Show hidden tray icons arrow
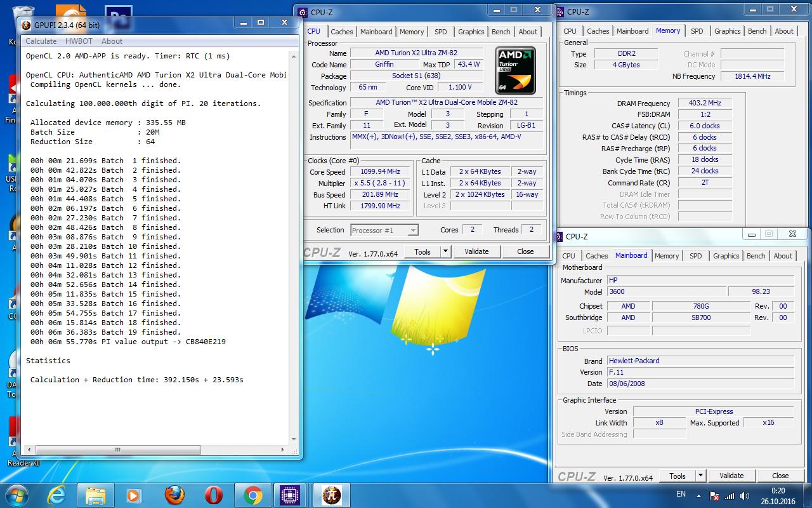Screen dimensions: 812x508 pyautogui.click(x=700, y=496)
